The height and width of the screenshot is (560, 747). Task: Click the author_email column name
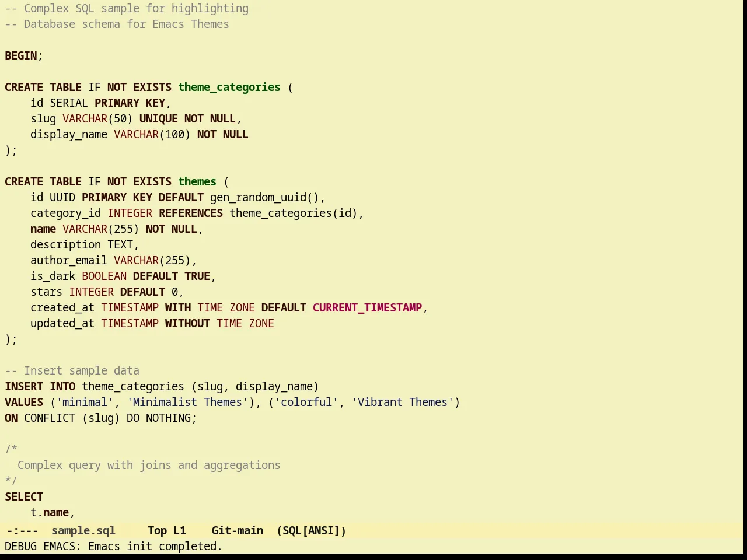click(x=69, y=261)
